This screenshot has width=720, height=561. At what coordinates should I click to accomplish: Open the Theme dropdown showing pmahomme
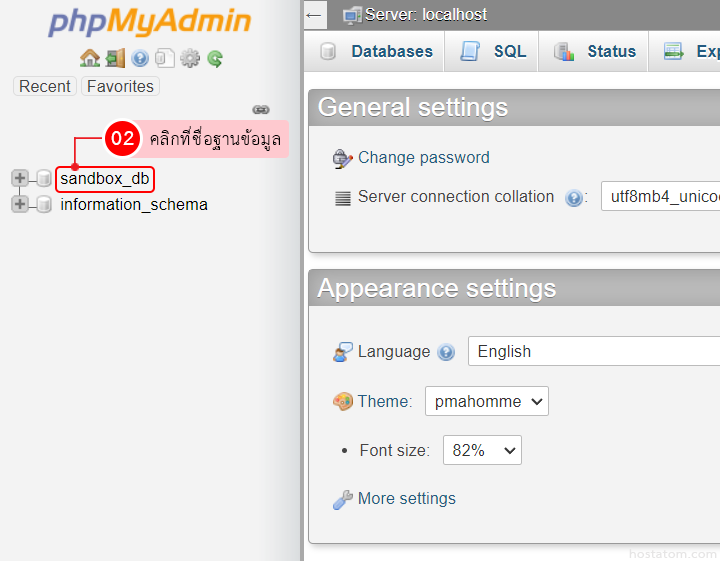click(486, 401)
